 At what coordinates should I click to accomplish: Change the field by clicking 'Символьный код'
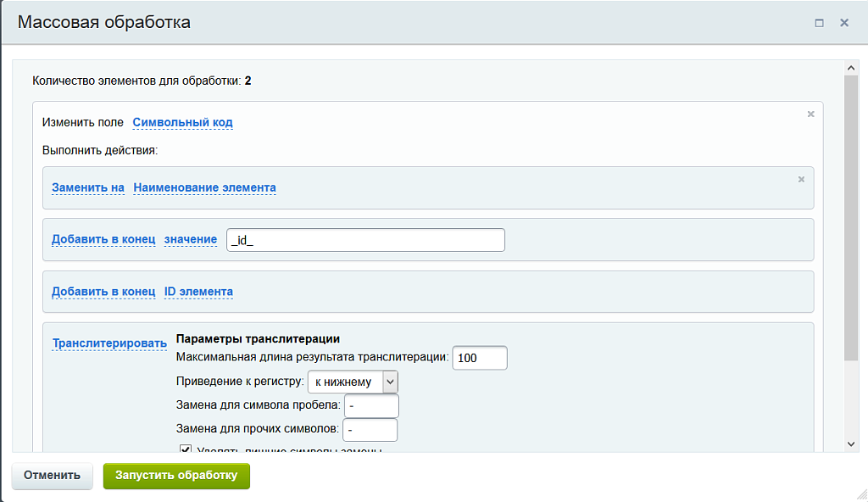tap(181, 122)
